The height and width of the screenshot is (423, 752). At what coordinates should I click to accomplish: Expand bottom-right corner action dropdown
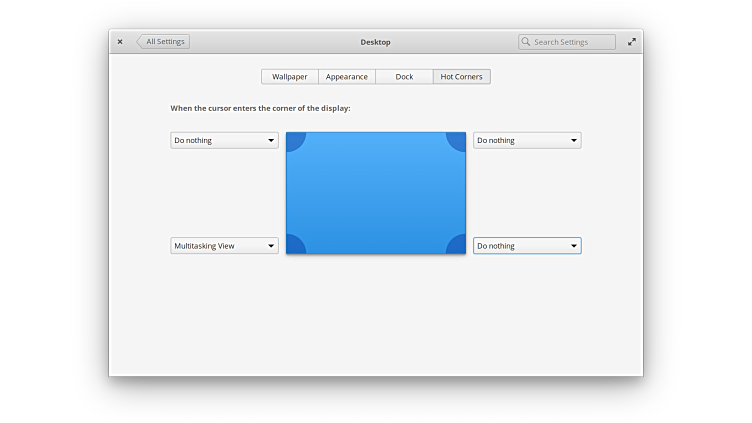tap(527, 246)
